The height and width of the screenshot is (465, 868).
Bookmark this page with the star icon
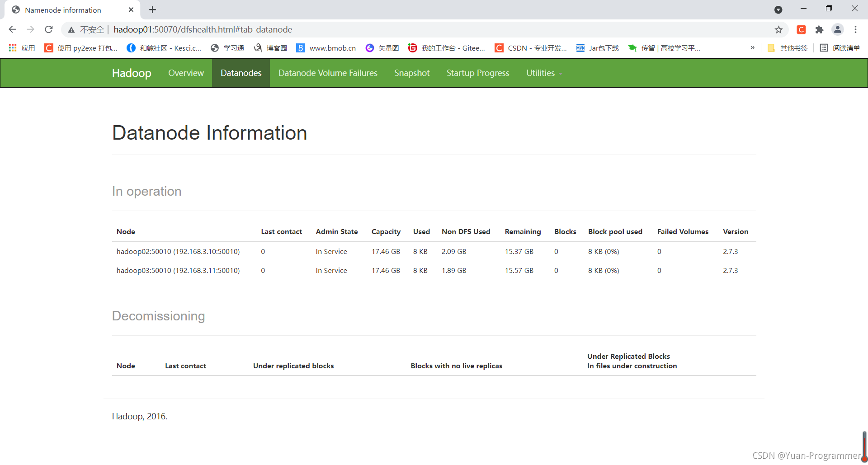(778, 29)
